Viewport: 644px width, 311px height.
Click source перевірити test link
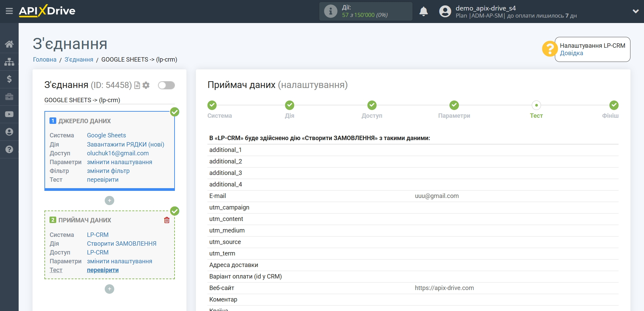[x=103, y=180]
